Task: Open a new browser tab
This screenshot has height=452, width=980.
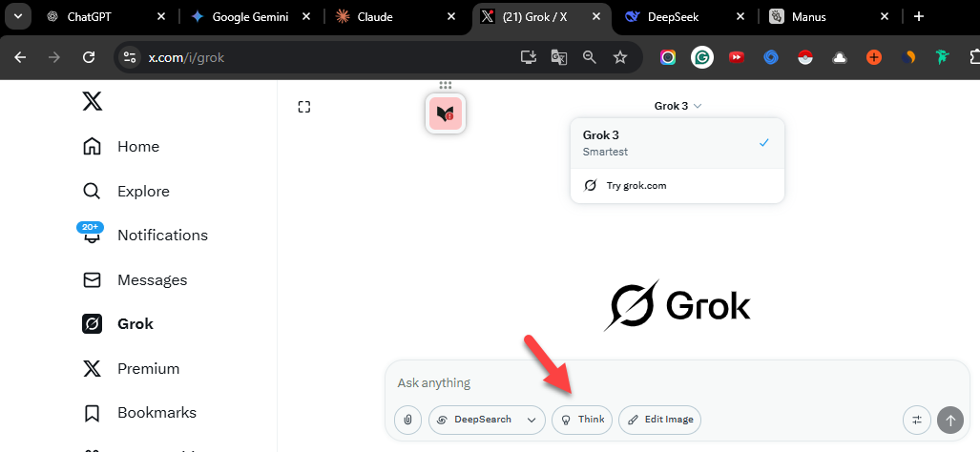Action: 918,17
